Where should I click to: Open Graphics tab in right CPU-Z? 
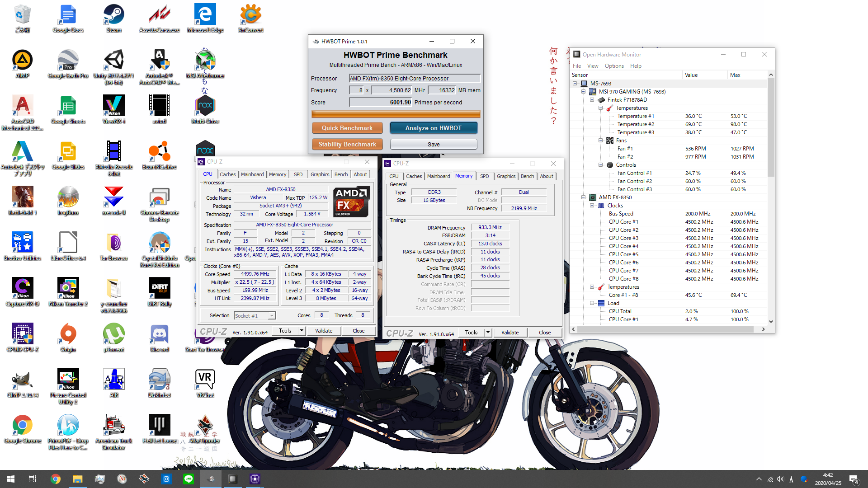506,176
